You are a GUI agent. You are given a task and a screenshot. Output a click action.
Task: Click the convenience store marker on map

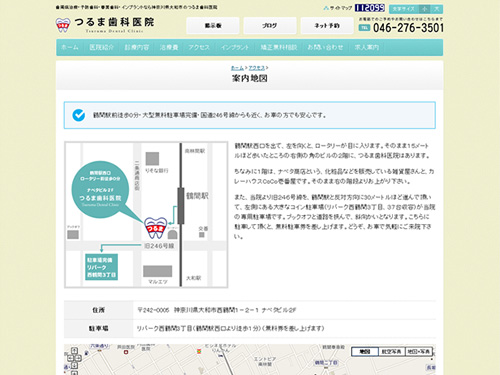click(199, 351)
